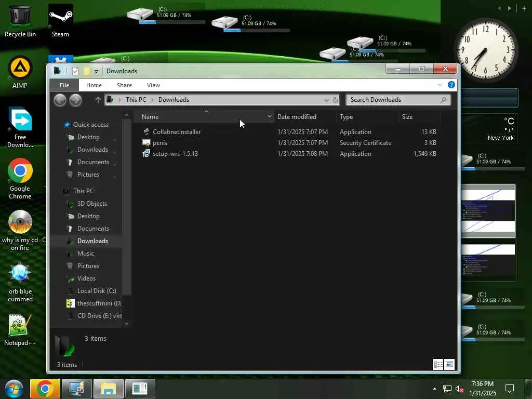Open the address bar history dropdown
This screenshot has width=532, height=399.
326,100
